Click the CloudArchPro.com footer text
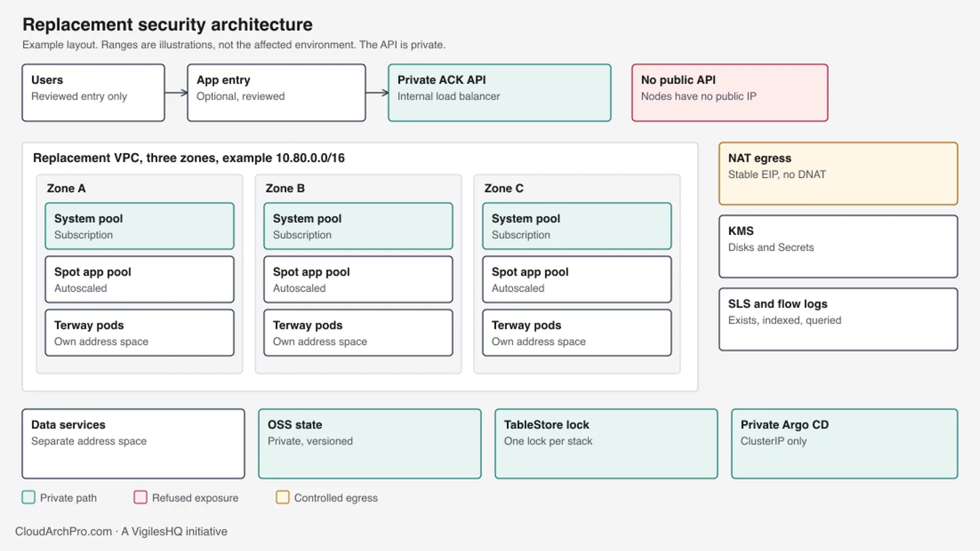This screenshot has height=551, width=980. point(121,531)
